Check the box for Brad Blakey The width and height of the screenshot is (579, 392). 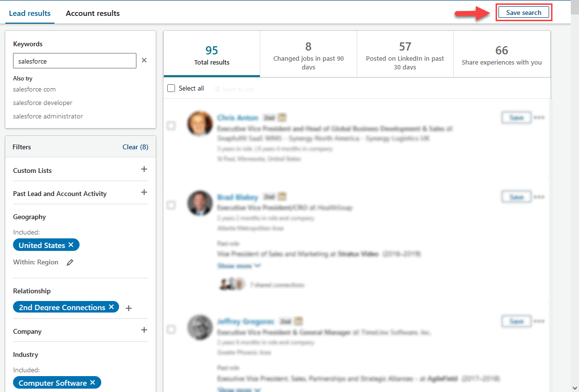(171, 205)
